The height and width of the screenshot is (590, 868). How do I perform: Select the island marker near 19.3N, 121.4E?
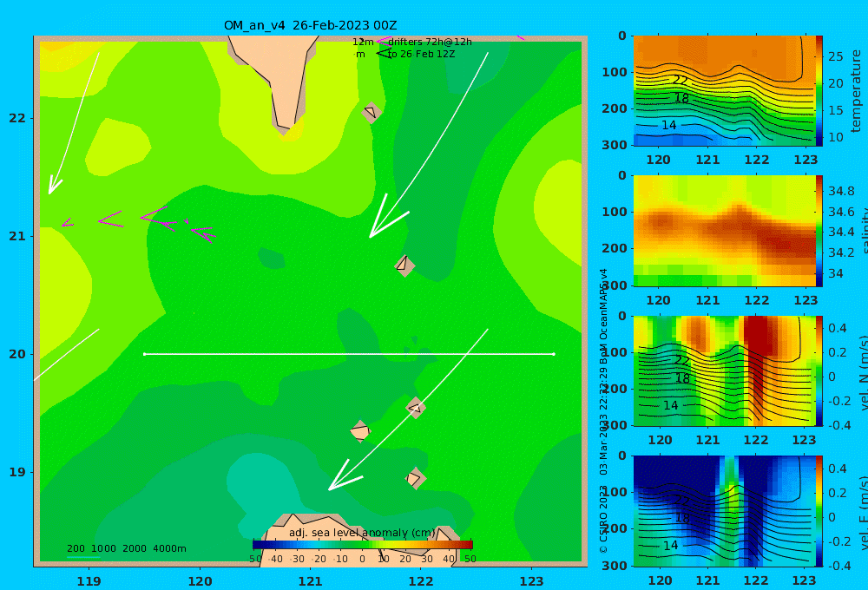[x=360, y=431]
